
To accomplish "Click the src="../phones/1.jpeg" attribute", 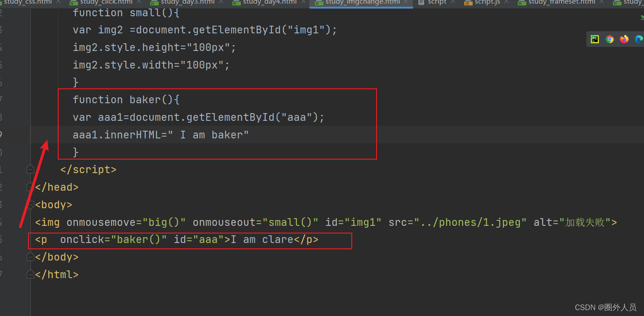I will pyautogui.click(x=457, y=222).
